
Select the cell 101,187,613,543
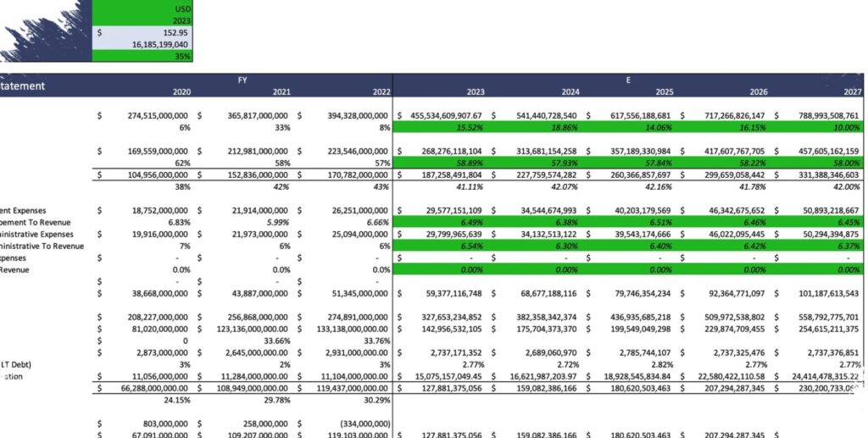point(828,294)
